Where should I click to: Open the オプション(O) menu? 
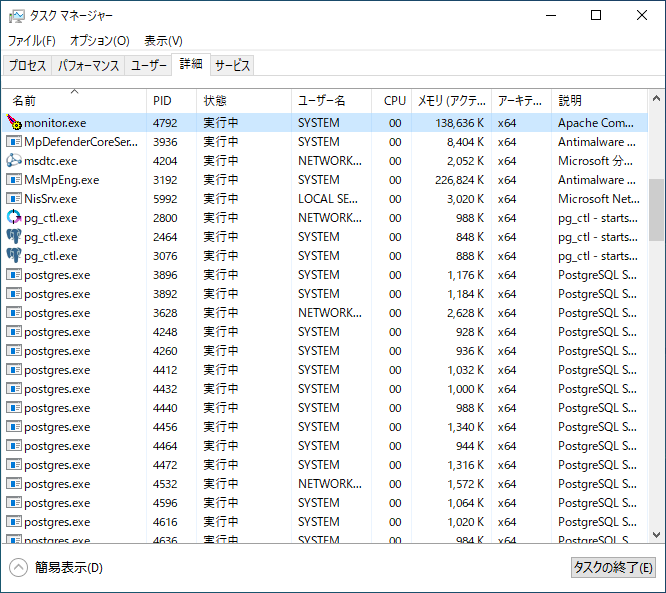(x=100, y=41)
